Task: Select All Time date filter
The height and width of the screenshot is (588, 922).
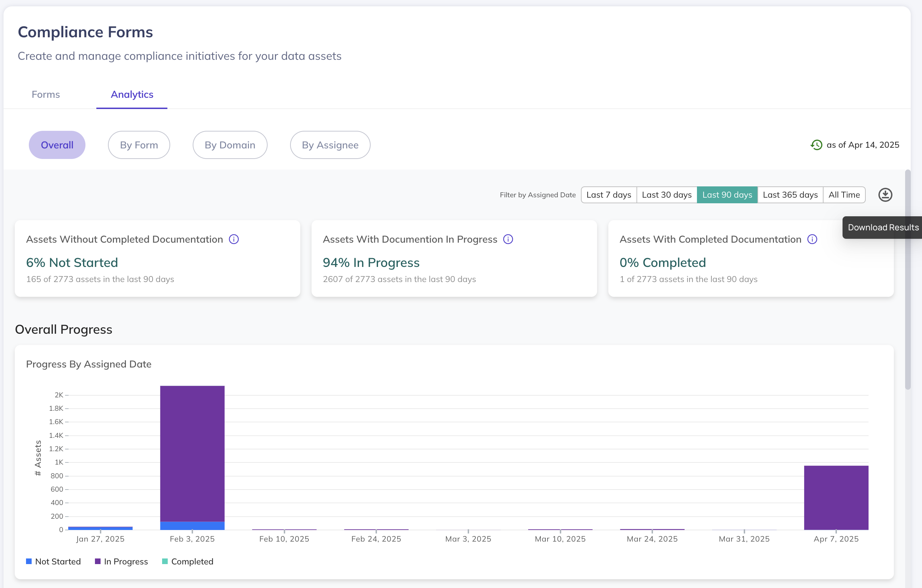Action: tap(844, 195)
